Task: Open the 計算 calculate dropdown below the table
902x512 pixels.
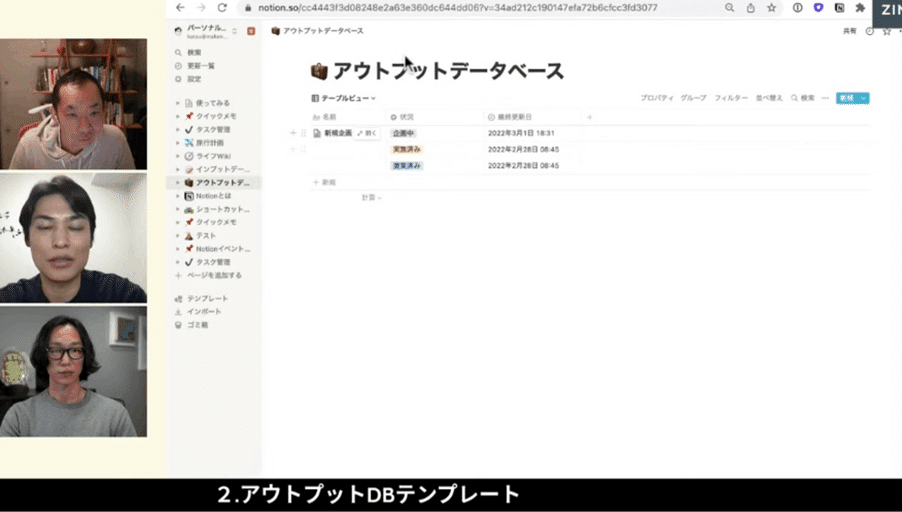Action: tap(371, 198)
